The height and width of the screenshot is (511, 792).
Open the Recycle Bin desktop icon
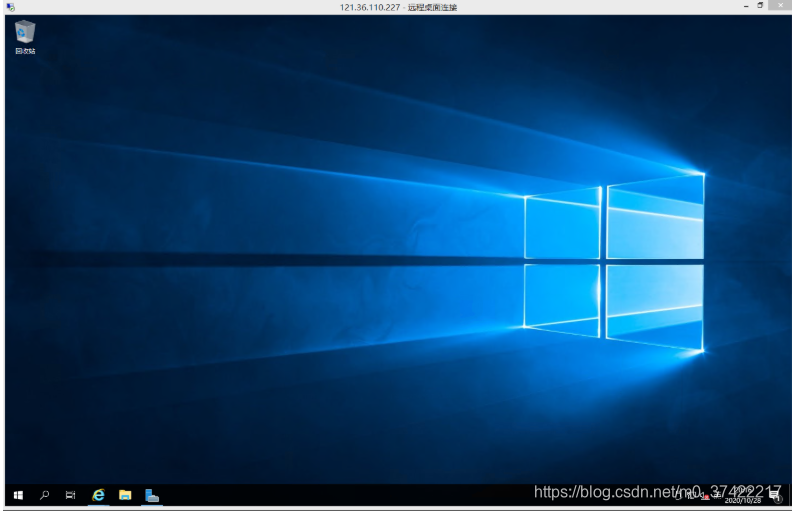tap(25, 37)
